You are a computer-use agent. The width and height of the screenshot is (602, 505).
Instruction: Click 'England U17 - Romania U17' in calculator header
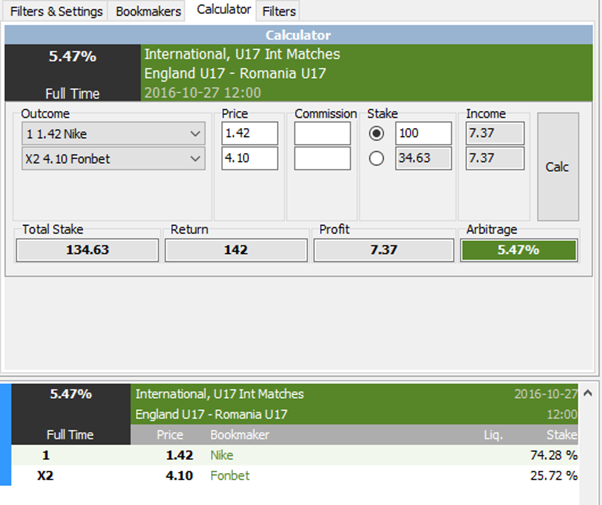point(235,73)
